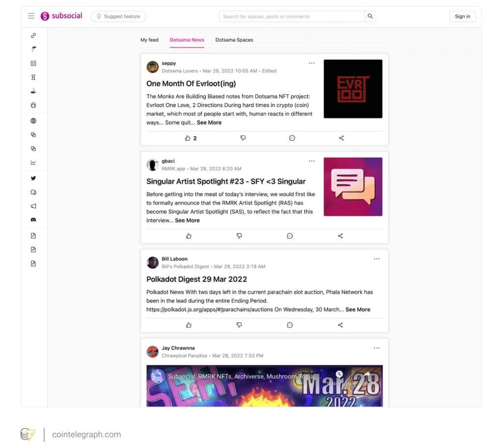Viewport: 503px width, 448px height.
Task: Click the Suggest feature button
Action: click(118, 16)
